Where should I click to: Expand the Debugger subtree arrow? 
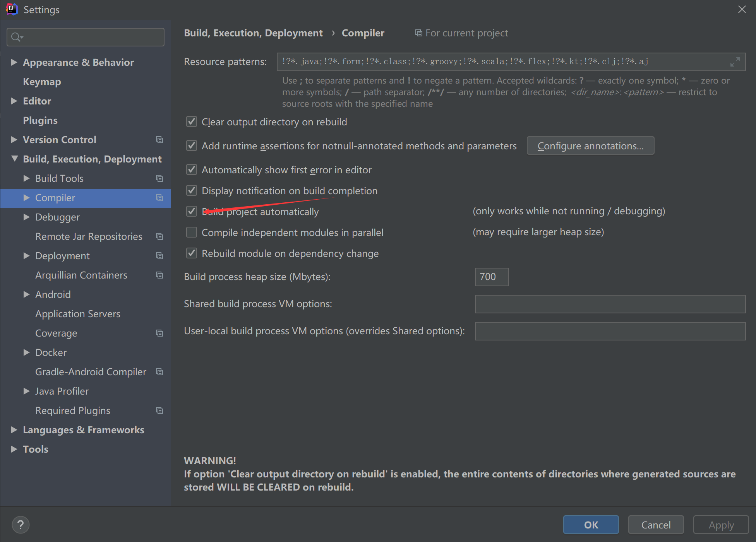click(x=26, y=217)
